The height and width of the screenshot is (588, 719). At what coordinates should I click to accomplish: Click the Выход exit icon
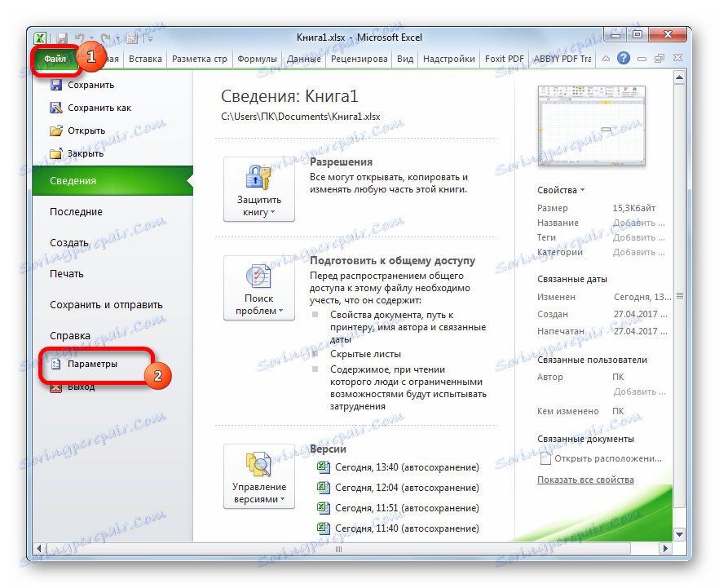pyautogui.click(x=55, y=387)
